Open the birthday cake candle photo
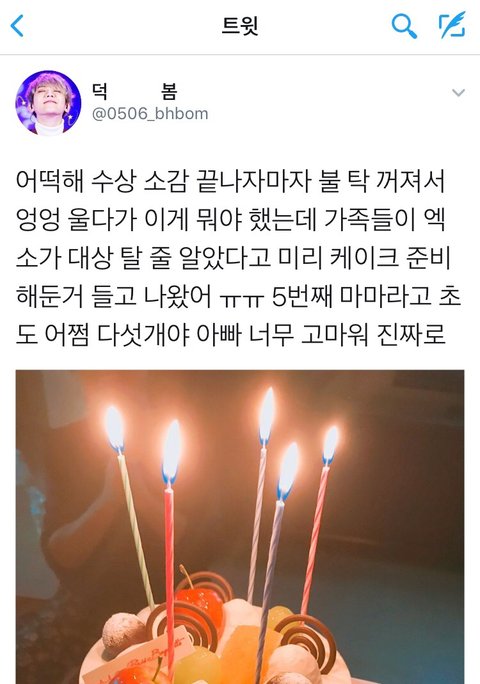Viewport: 480px width, 684px height. 240,527
